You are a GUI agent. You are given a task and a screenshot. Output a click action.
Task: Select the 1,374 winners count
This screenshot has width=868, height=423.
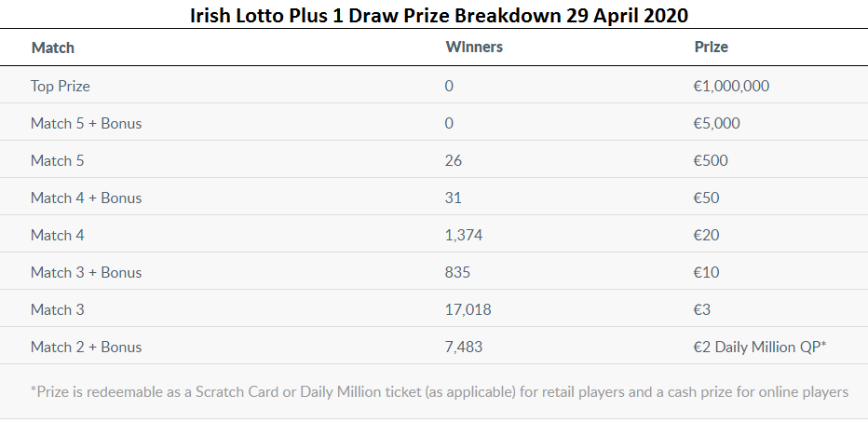(x=464, y=236)
